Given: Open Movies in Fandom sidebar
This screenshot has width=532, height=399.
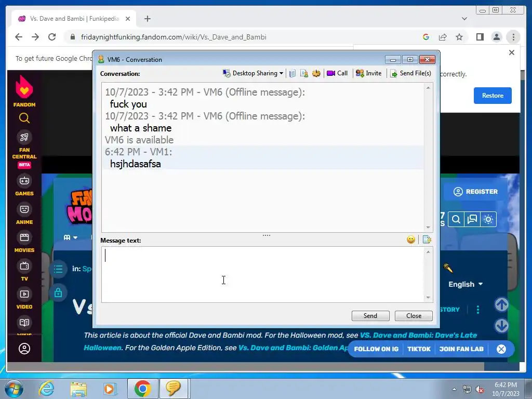Looking at the screenshot, I should [24, 242].
